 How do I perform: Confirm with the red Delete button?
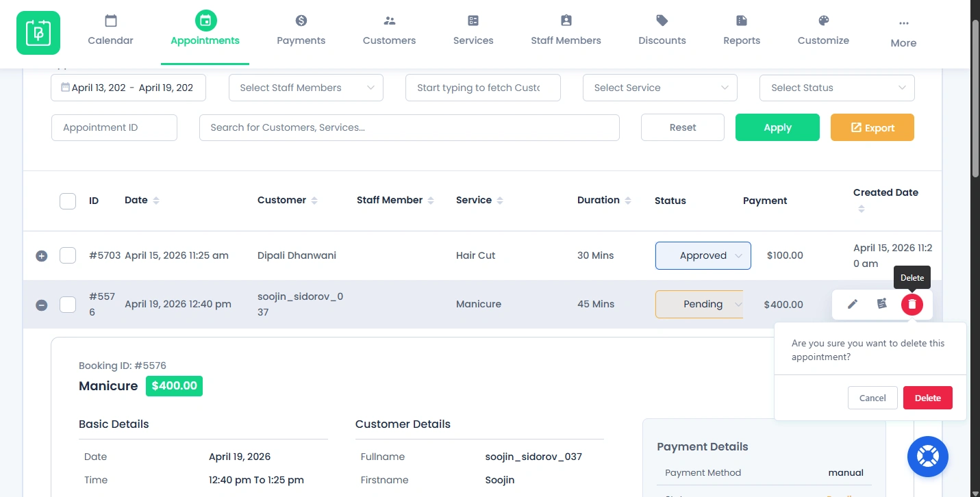tap(928, 398)
